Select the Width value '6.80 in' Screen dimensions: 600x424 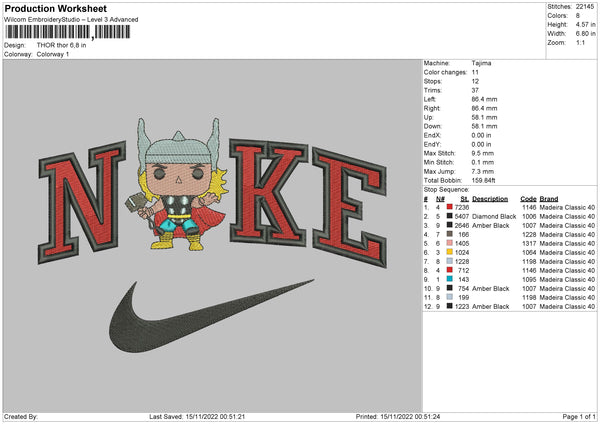(x=585, y=34)
